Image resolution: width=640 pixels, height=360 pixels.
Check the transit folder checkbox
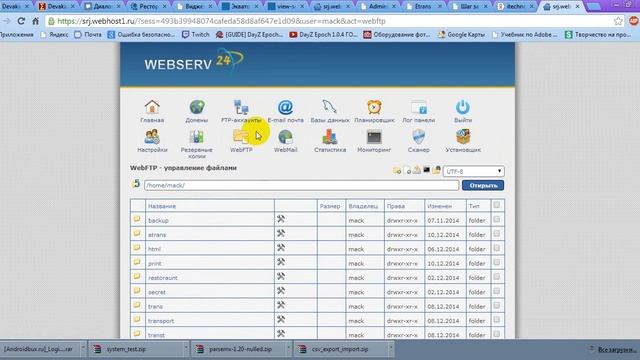tap(496, 334)
